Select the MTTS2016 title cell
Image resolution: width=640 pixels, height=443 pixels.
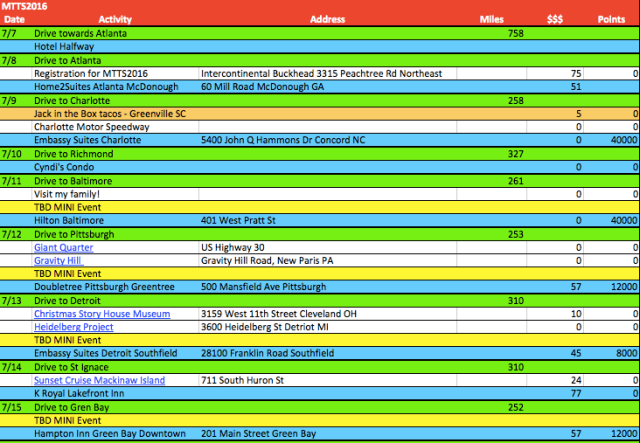28,6
